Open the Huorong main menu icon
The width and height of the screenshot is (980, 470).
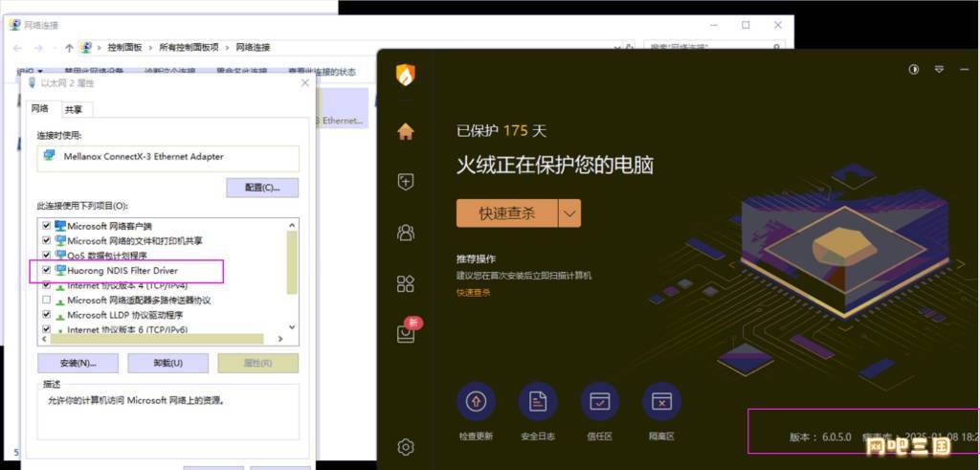[x=939, y=69]
